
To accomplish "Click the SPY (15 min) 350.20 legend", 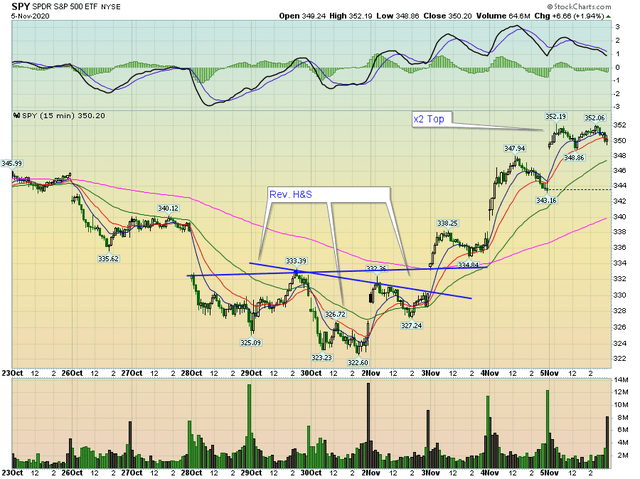I will (x=63, y=116).
